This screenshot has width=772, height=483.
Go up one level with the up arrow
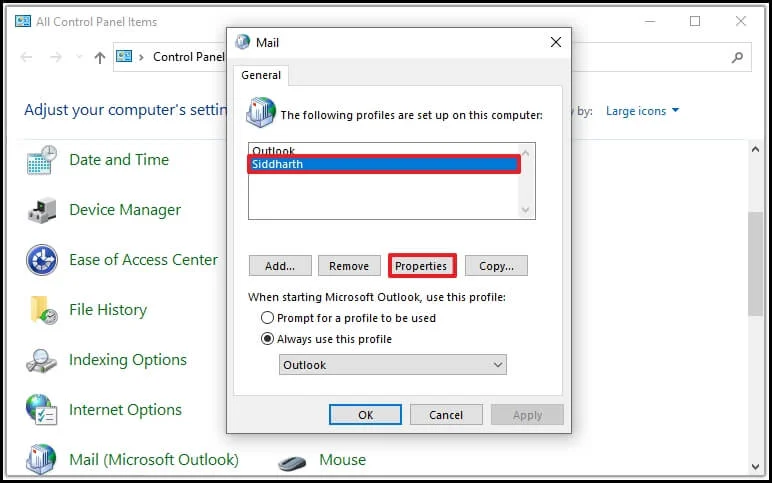point(99,58)
